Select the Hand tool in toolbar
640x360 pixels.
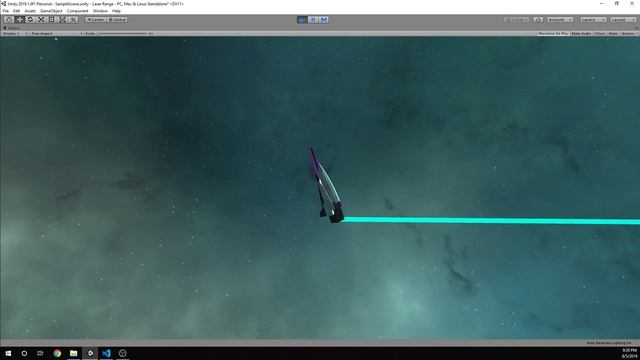[x=9, y=20]
